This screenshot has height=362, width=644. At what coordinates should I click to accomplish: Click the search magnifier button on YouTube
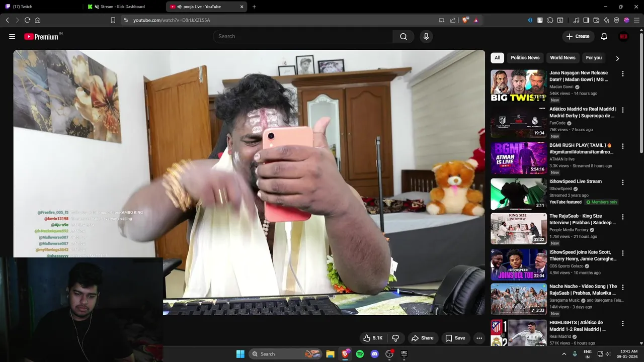pos(404,36)
